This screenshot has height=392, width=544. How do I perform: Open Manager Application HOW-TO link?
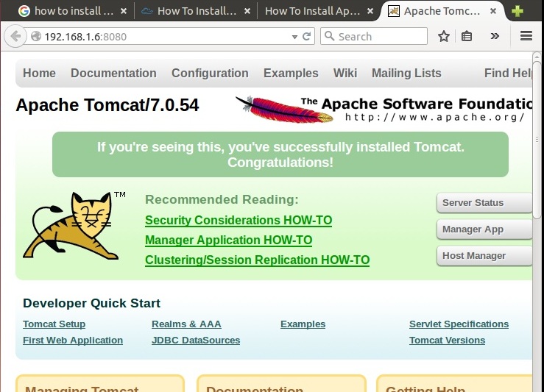(x=228, y=240)
